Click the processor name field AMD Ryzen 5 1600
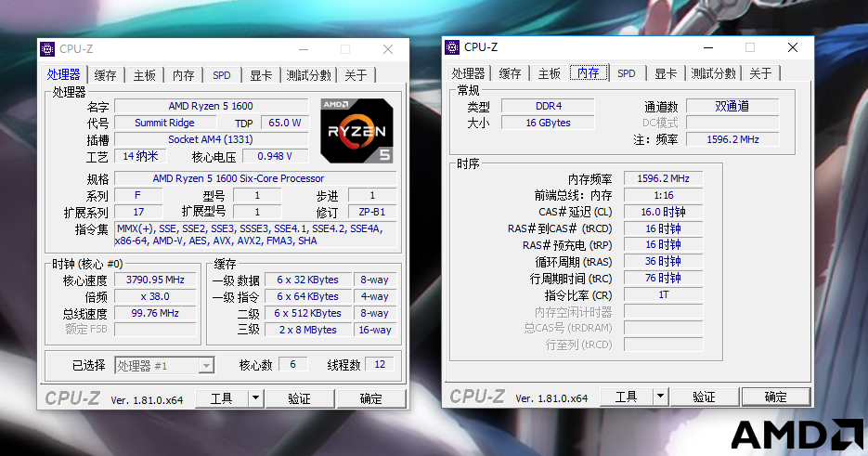 point(211,106)
